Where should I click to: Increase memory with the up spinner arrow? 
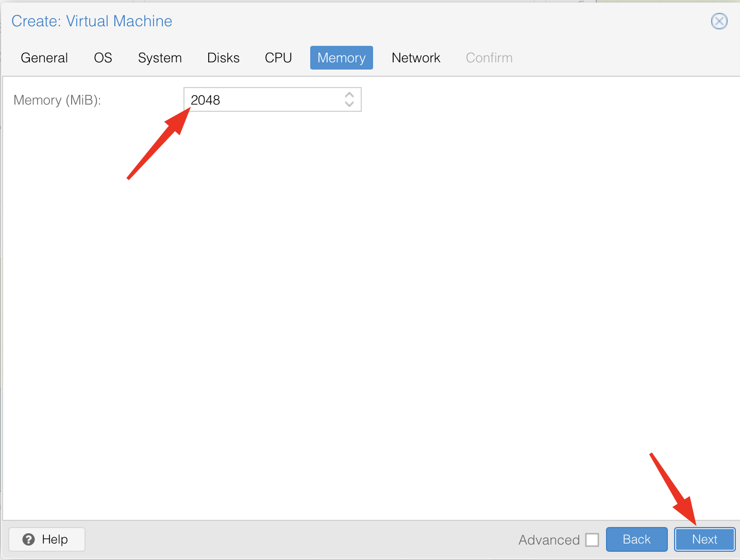(349, 95)
